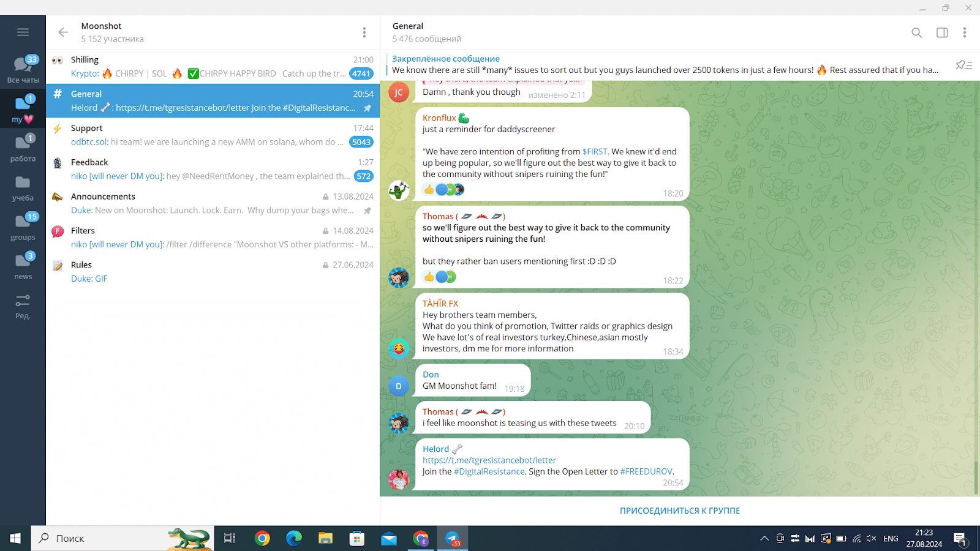Viewport: 980px width, 551px height.
Task: Open the Rules topic
Action: pos(213,272)
